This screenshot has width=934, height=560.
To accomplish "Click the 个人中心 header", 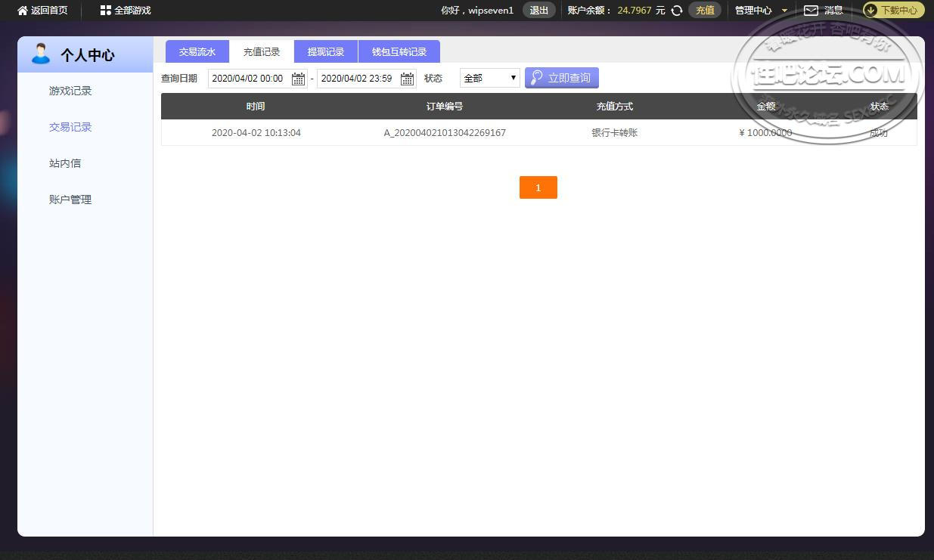I will (85, 54).
